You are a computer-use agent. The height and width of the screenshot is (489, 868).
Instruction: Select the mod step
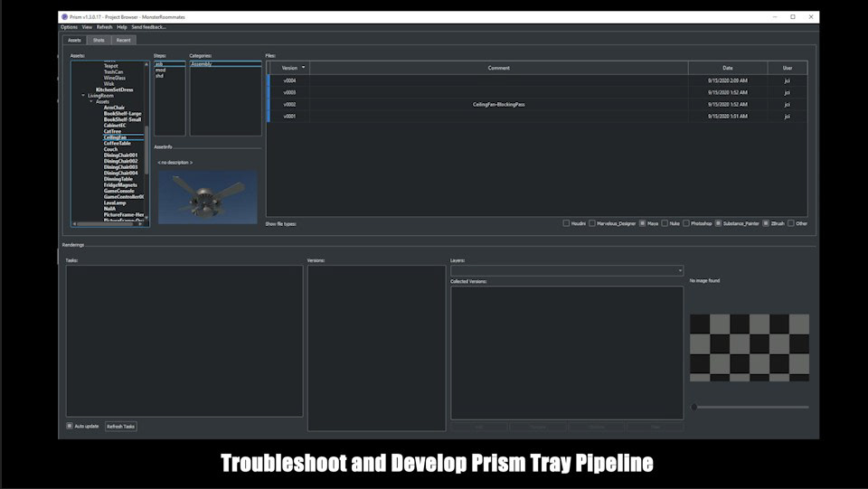(169, 71)
